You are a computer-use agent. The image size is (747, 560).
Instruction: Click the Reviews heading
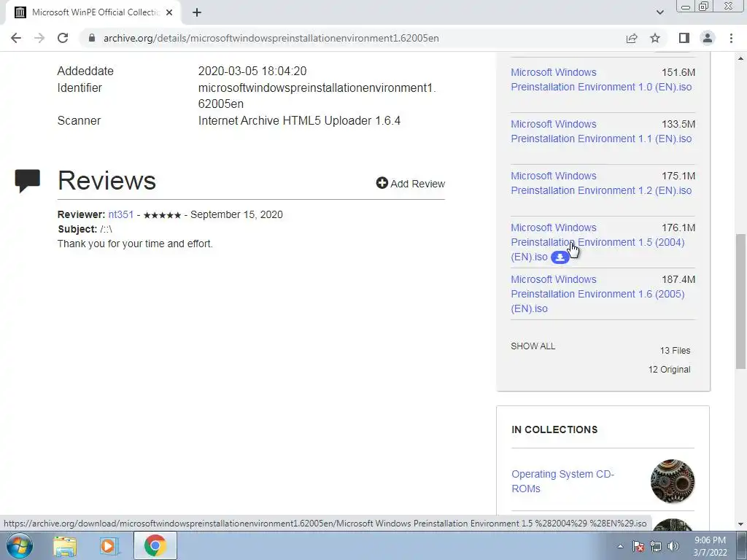point(107,181)
